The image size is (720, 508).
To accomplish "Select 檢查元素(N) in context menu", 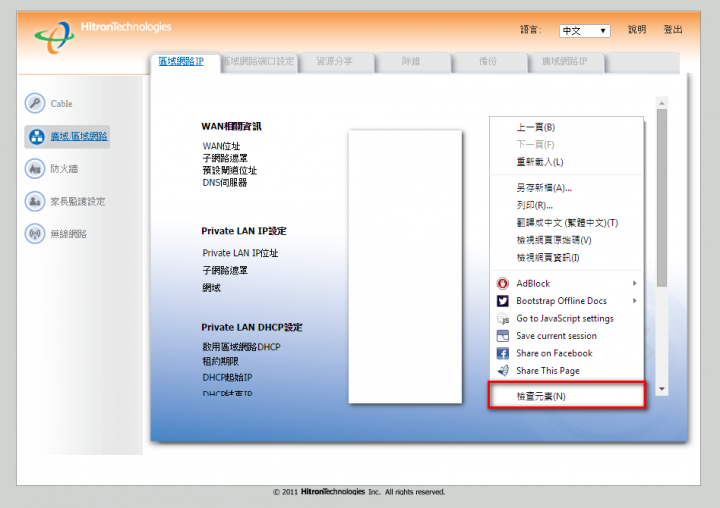I will pyautogui.click(x=567, y=396).
